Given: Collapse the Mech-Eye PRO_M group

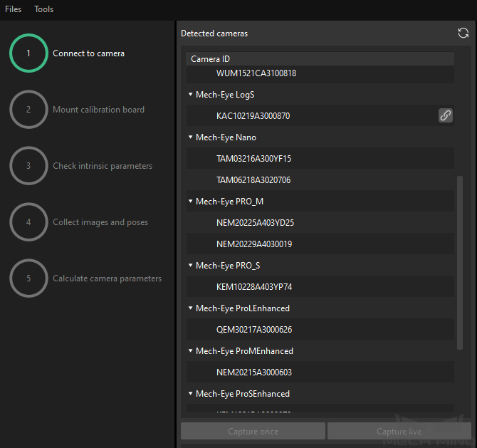Looking at the screenshot, I should pyautogui.click(x=190, y=201).
